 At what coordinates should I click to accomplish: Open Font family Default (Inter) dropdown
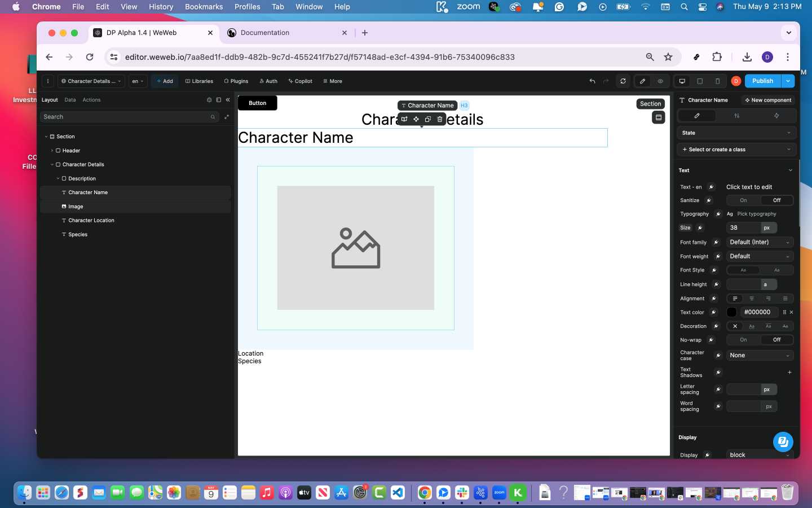pyautogui.click(x=760, y=242)
